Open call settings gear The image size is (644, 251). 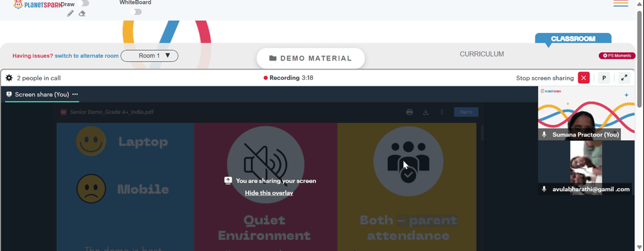click(9, 78)
